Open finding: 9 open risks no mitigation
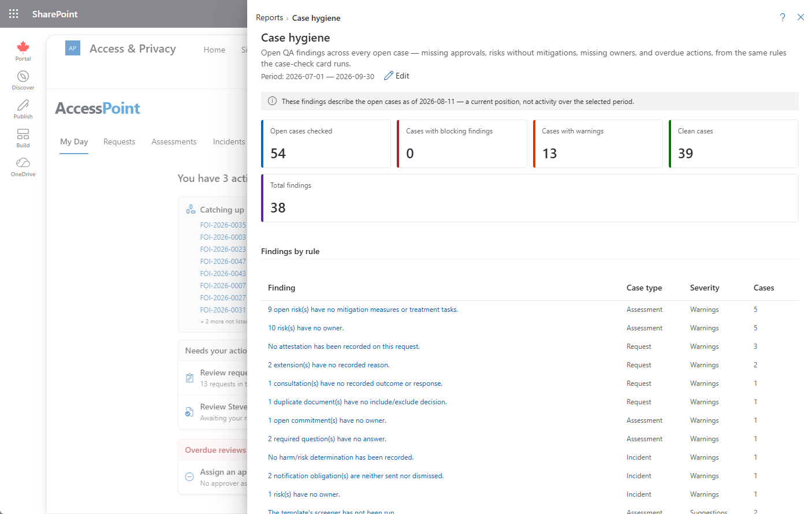Viewport: 812px width, 514px height. click(x=363, y=310)
